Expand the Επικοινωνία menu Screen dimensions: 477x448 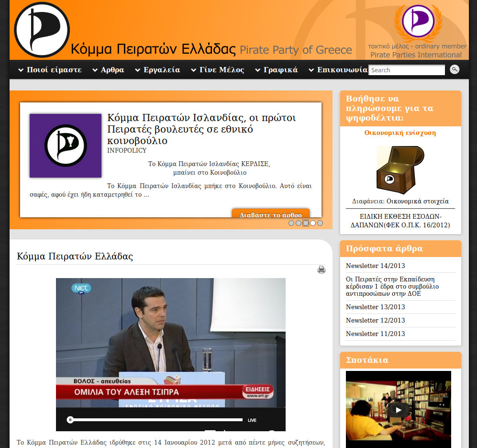click(x=338, y=70)
